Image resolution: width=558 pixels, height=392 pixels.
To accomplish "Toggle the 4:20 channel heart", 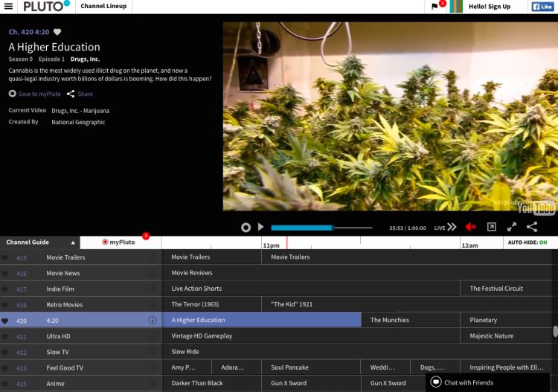I will 4,321.
